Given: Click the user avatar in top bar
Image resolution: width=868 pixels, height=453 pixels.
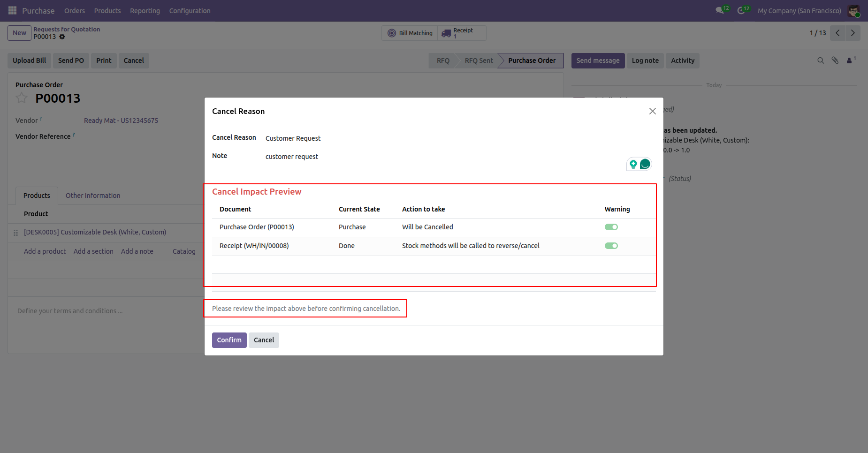Looking at the screenshot, I should [x=853, y=11].
